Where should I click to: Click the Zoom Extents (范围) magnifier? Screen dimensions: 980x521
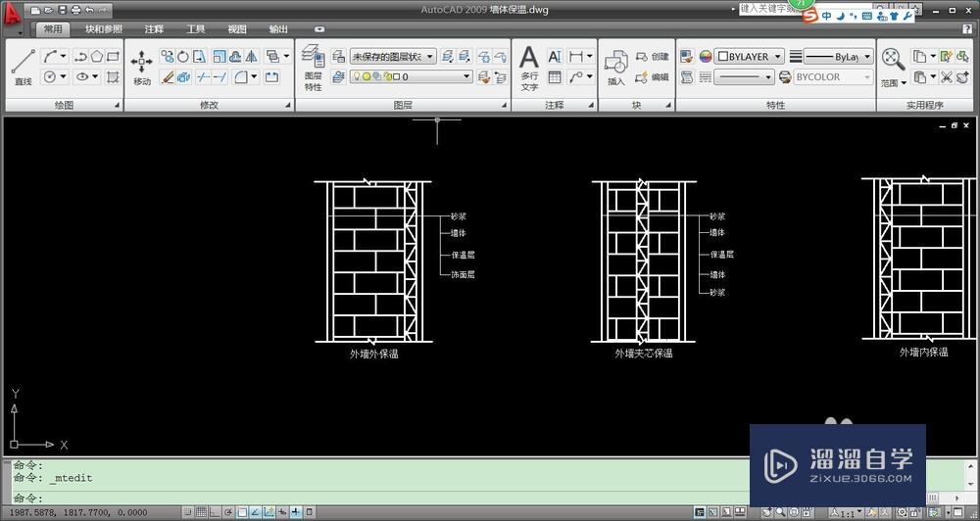(x=893, y=60)
